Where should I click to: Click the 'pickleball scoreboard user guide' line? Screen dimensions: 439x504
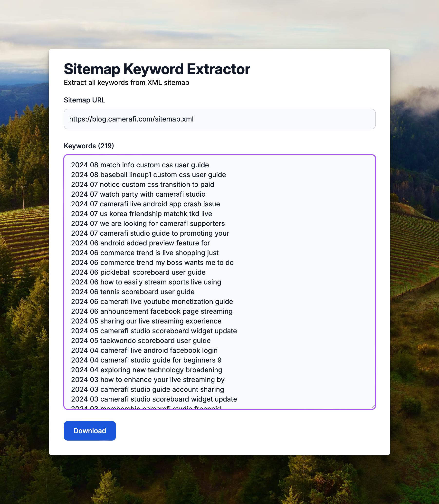click(138, 272)
